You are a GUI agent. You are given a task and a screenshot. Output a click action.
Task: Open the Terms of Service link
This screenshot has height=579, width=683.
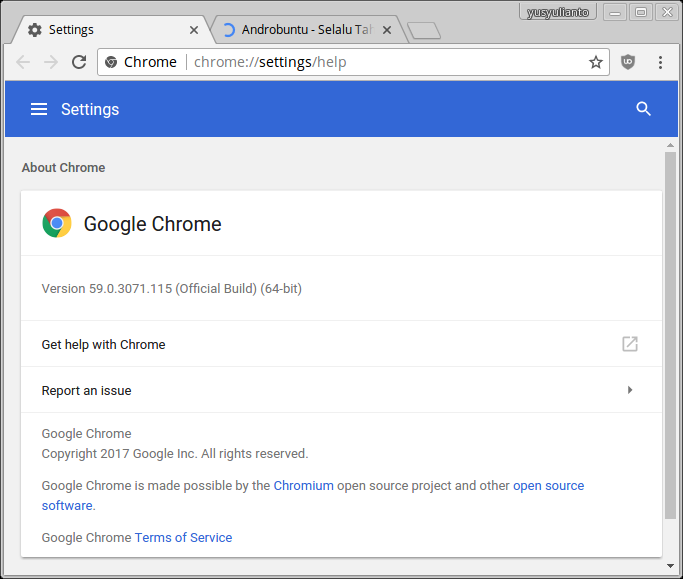[183, 538]
